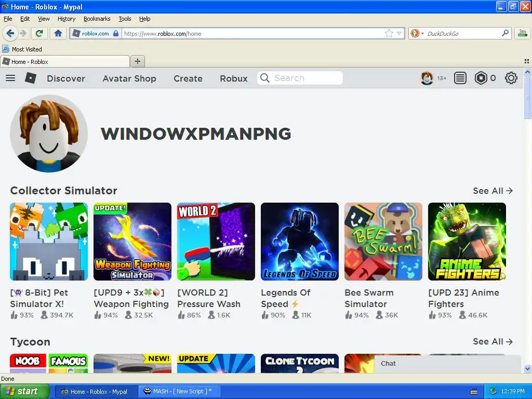The image size is (532, 399).
Task: Reload the page with the refresh icon
Action: click(x=39, y=33)
